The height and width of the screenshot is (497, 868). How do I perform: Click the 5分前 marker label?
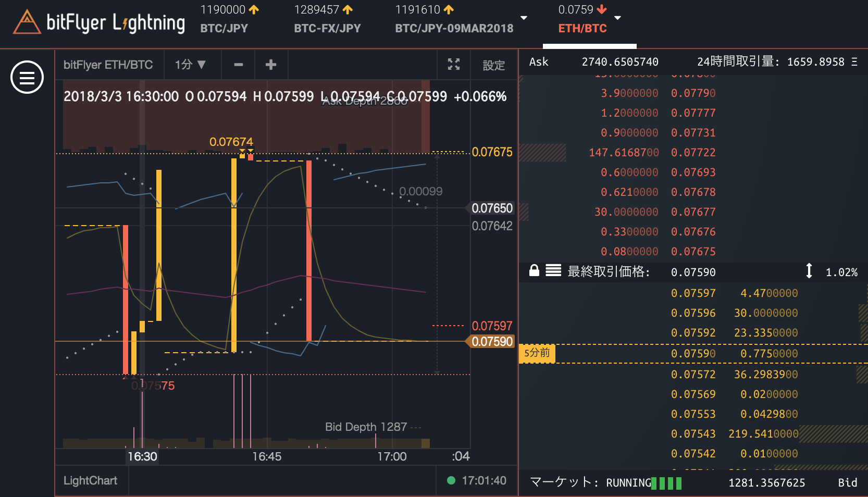537,353
